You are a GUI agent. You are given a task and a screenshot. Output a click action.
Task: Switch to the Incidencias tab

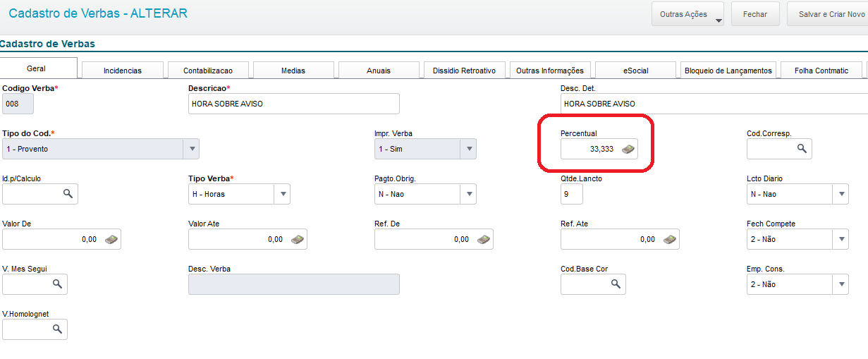tap(123, 71)
